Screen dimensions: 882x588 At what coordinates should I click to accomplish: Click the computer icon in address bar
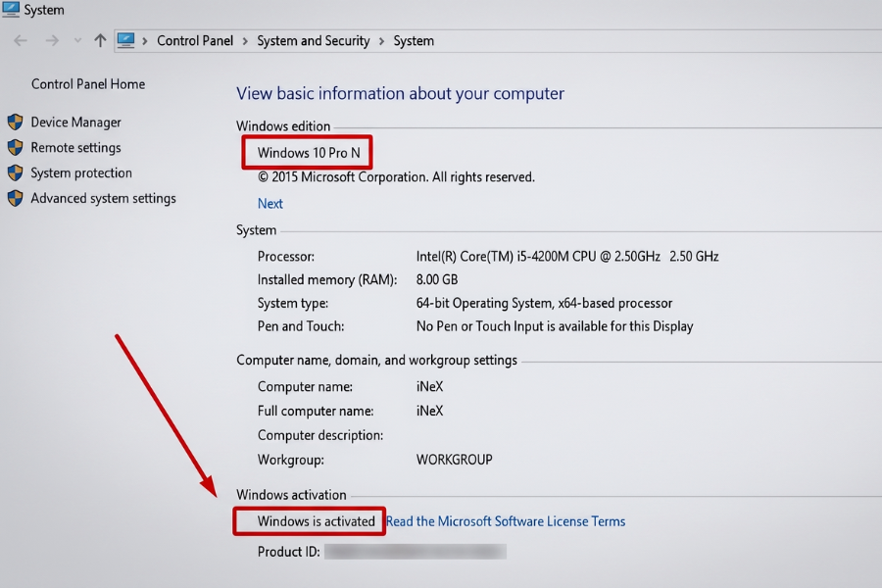point(125,40)
